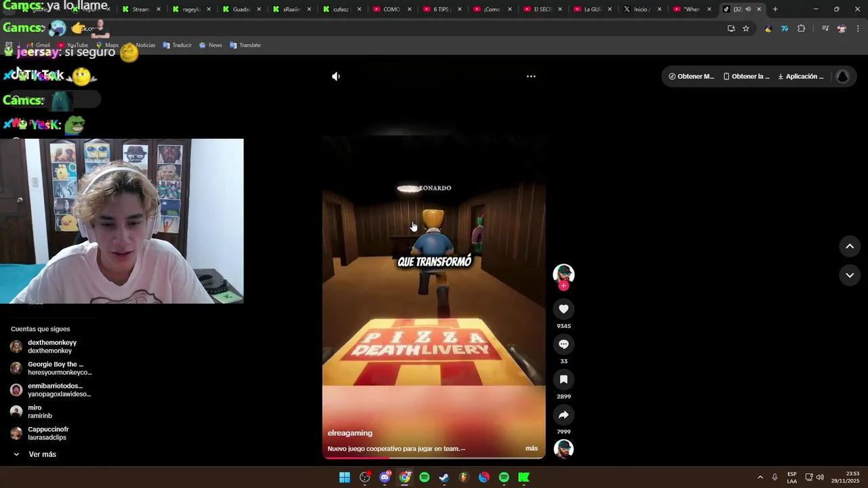
Task: Open Steam from the taskbar
Action: pyautogui.click(x=444, y=478)
